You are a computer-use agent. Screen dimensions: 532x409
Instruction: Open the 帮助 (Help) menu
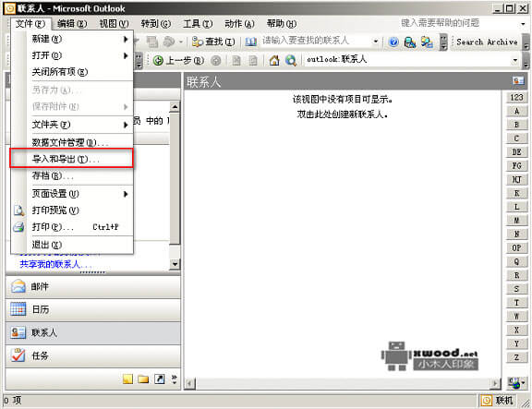click(282, 24)
